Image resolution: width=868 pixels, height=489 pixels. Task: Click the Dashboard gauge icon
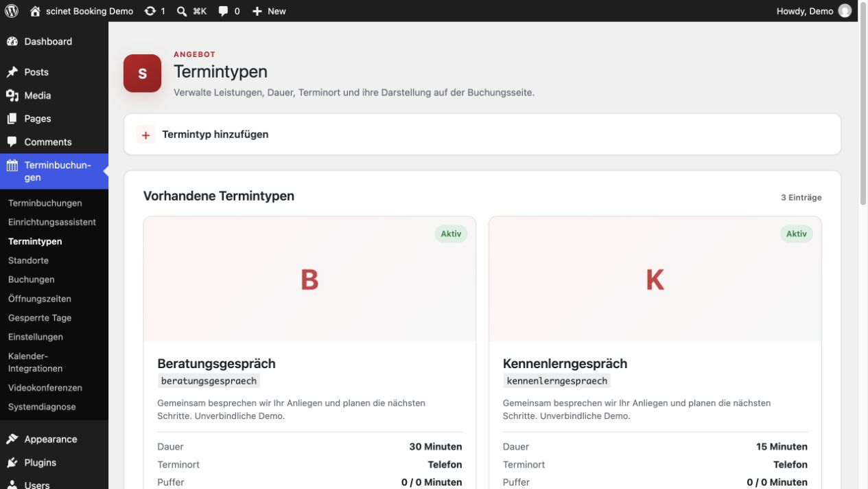pos(12,41)
